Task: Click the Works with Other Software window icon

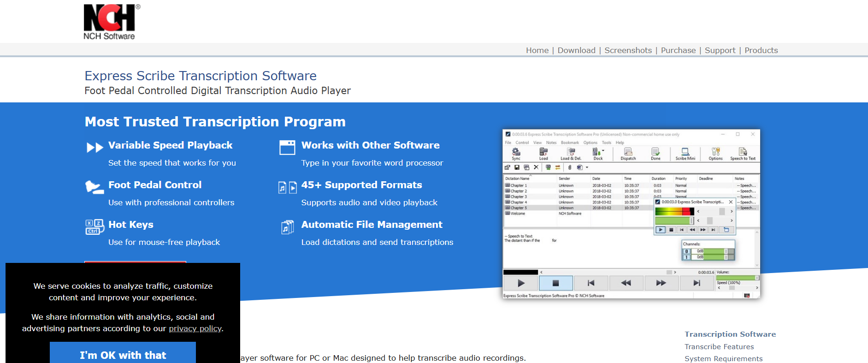Action: (287, 148)
